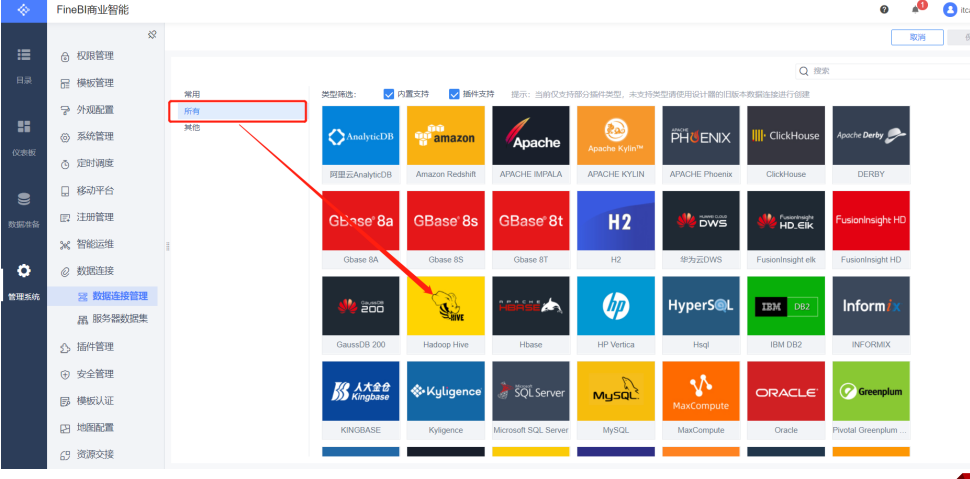Open the 仪表板 dashboard navigation icon
Image resolution: width=970 pixels, height=479 pixels.
[24, 127]
